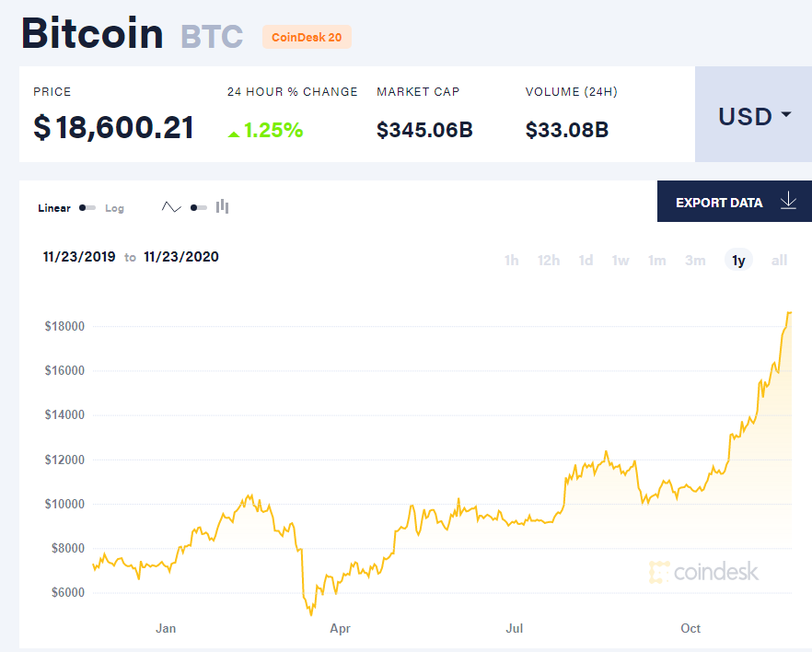Click the Log scale label
Image resolution: width=812 pixels, height=652 pixels.
(x=114, y=208)
